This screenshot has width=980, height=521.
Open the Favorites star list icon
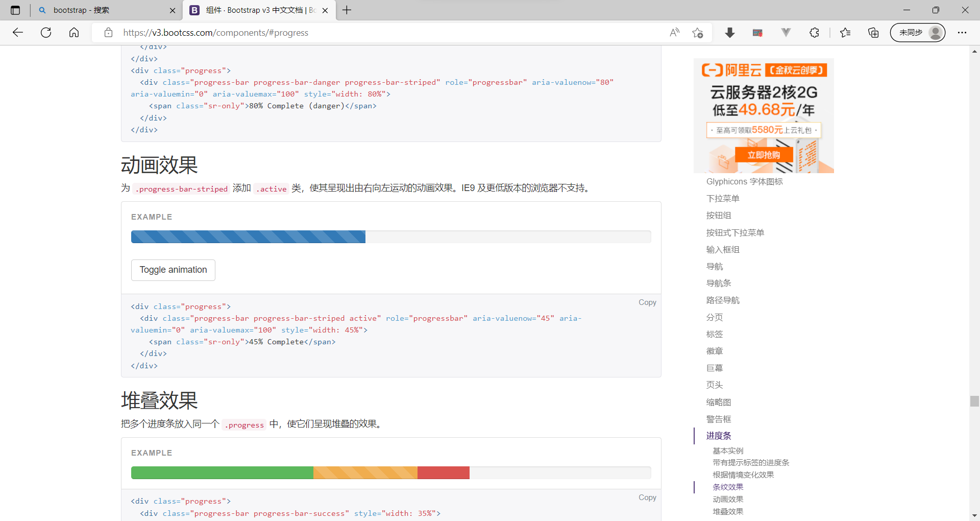pos(845,32)
